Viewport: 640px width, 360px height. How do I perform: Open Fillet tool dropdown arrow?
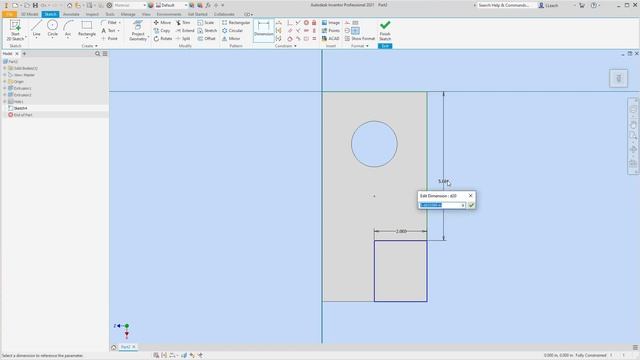[x=119, y=23]
